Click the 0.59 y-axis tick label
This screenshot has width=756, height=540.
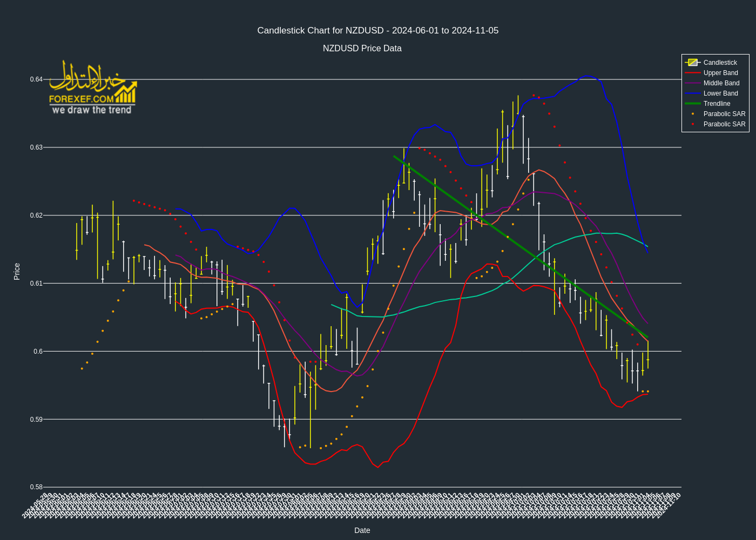pos(36,420)
